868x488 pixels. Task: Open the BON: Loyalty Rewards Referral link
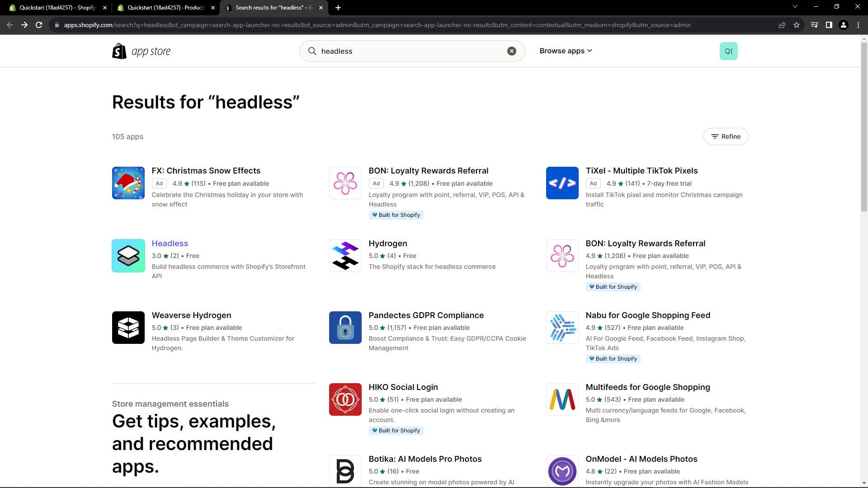click(429, 170)
